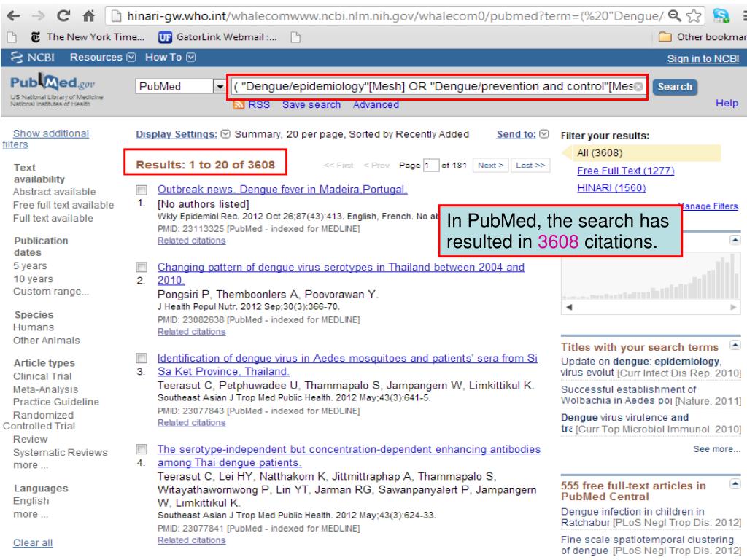Go to the browser home icon
Viewport: 747px width, 560px height.
[x=88, y=16]
